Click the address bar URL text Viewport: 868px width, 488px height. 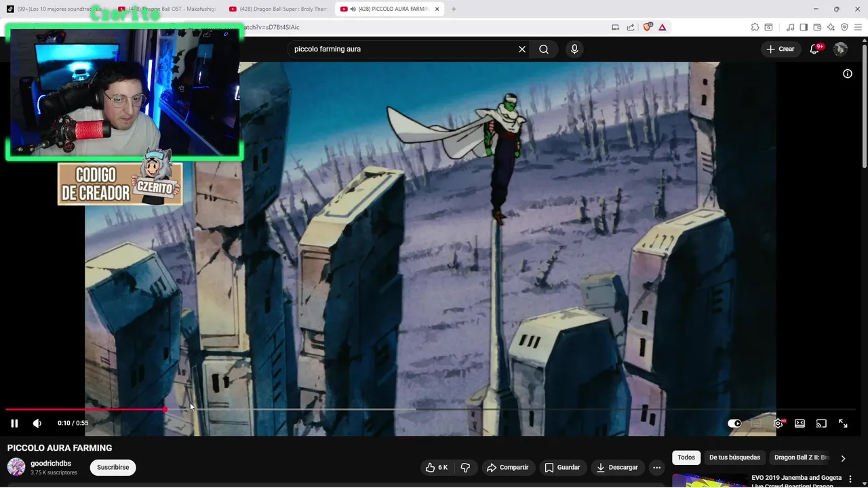(x=271, y=27)
